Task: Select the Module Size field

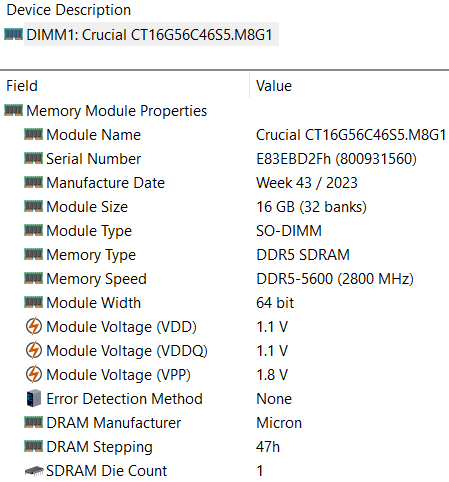Action: [87, 207]
